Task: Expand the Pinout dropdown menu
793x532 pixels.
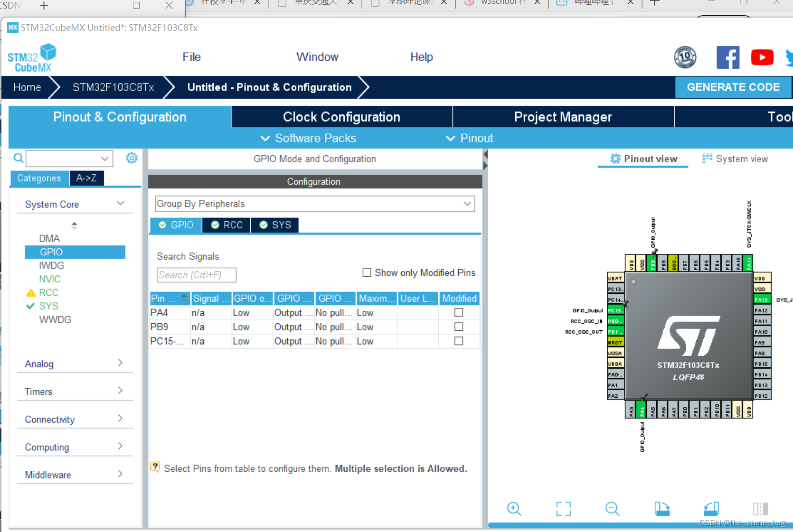Action: pos(470,138)
